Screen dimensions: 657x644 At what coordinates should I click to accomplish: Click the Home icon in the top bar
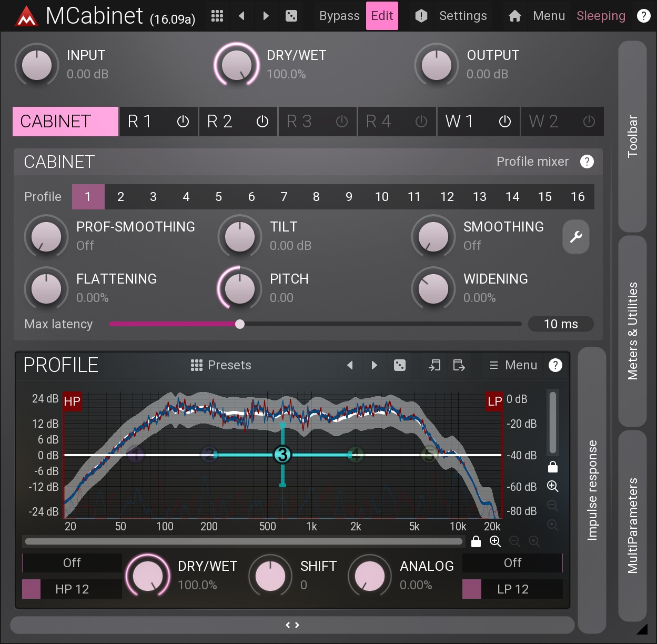[x=515, y=16]
